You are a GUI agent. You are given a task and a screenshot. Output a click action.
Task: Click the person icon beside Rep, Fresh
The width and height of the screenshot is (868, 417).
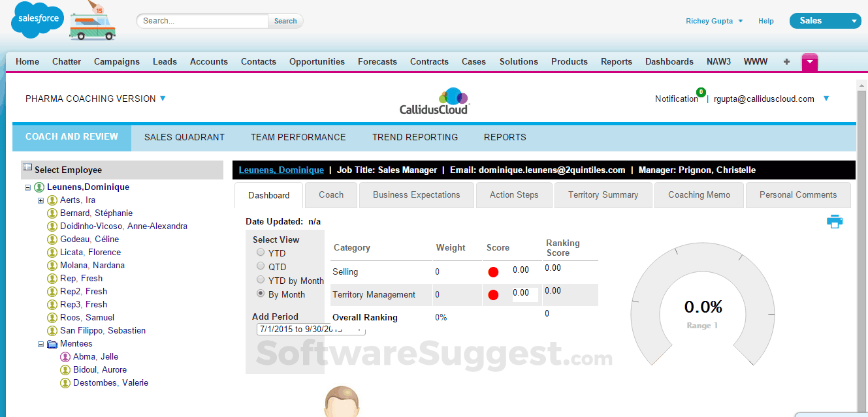pos(52,279)
